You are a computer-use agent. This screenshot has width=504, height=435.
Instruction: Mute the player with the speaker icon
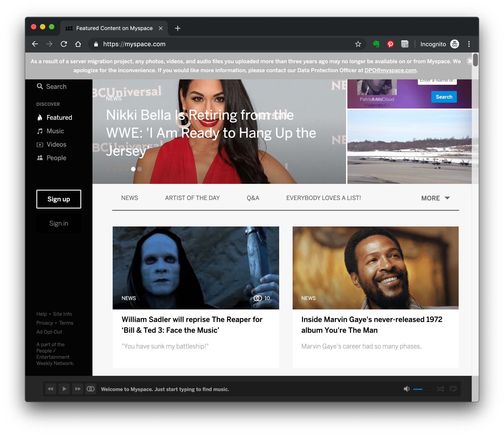click(406, 389)
